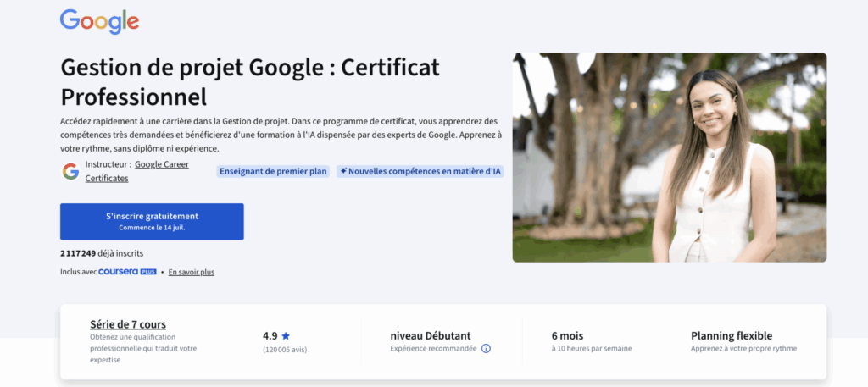Click the niveau Débutant label

[x=431, y=335]
